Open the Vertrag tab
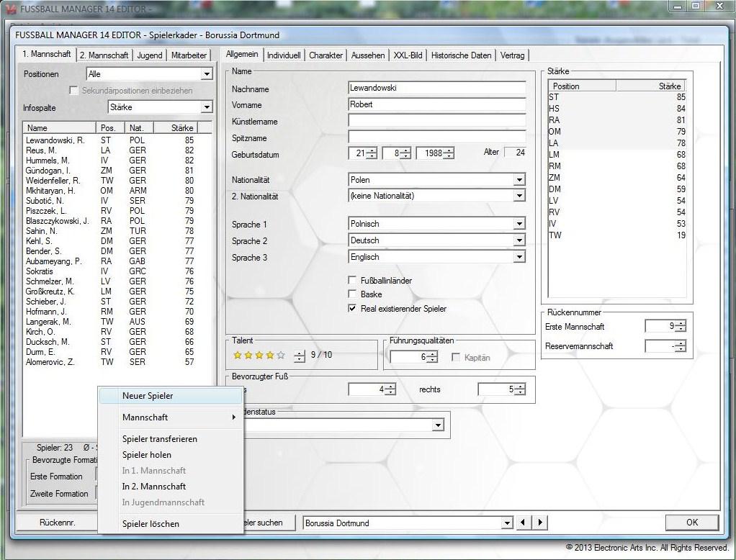736x560 pixels. (x=512, y=55)
